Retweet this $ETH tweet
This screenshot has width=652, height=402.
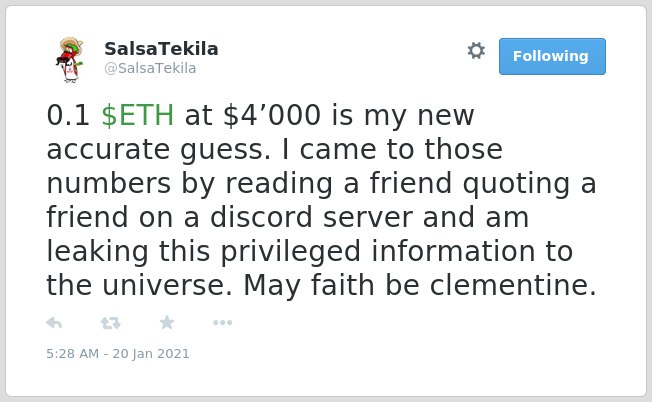[111, 323]
